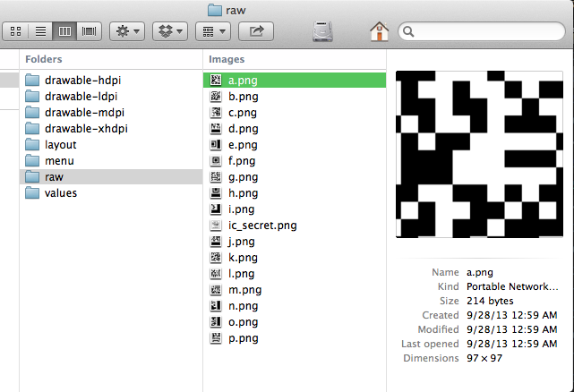The width and height of the screenshot is (574, 392).
Task: Select the file p.png
Action: point(244,338)
